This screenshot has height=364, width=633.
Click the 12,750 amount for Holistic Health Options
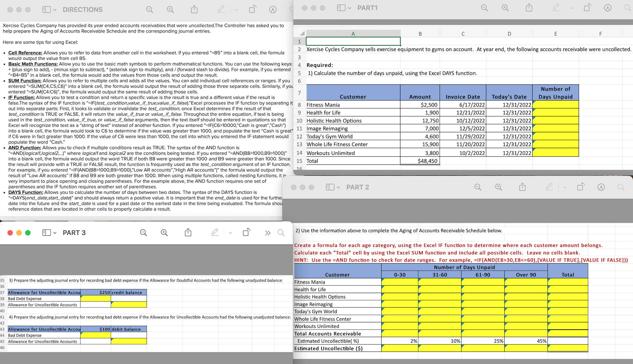point(420,121)
